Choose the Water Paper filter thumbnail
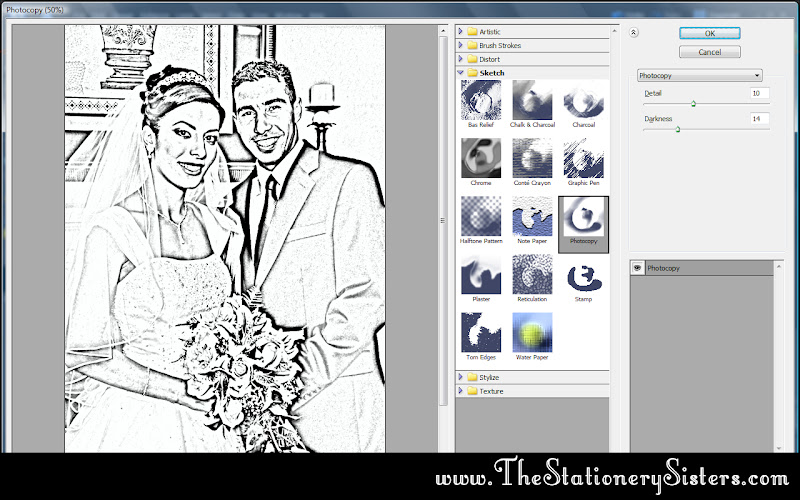The height and width of the screenshot is (500, 800). point(532,333)
